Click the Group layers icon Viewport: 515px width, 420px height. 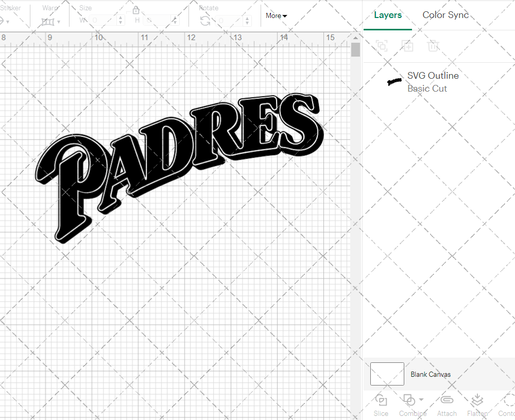382,46
